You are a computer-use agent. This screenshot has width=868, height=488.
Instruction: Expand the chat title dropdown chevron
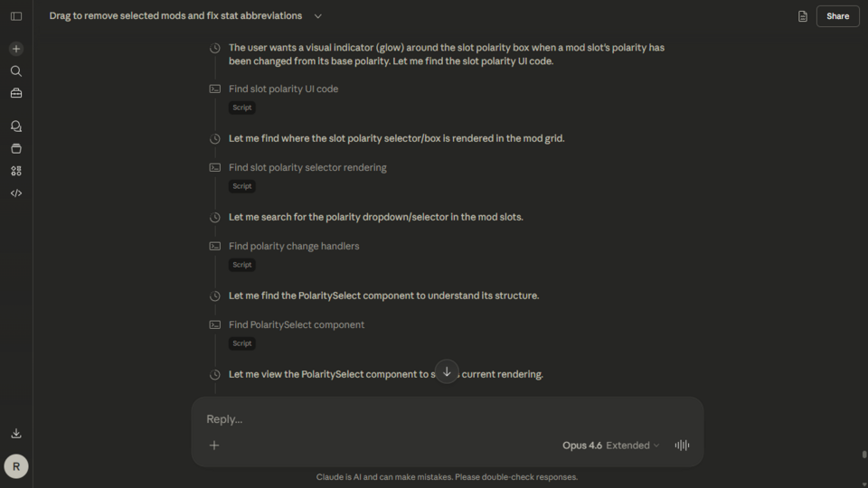pos(317,16)
